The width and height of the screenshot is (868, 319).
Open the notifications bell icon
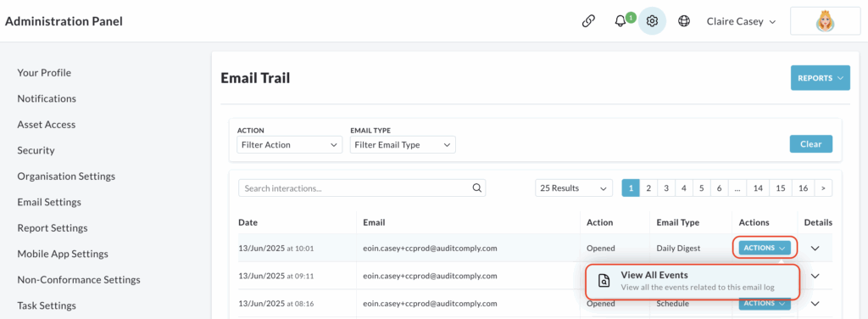(x=620, y=21)
